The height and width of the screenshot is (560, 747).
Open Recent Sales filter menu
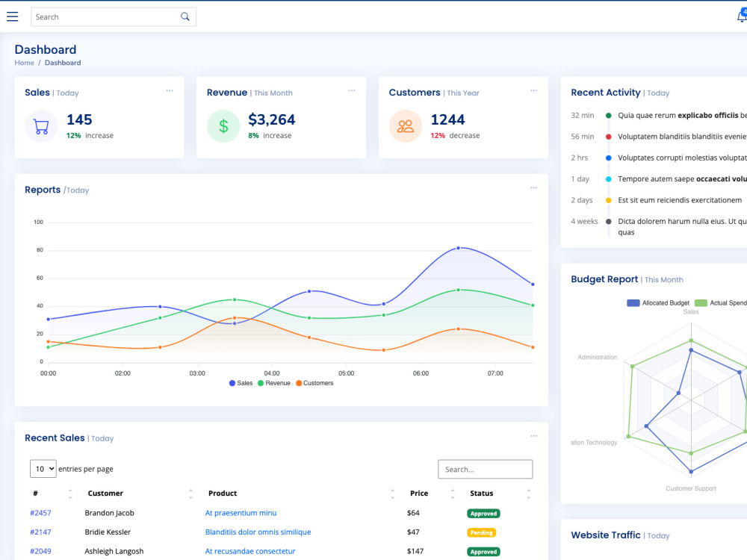point(533,436)
